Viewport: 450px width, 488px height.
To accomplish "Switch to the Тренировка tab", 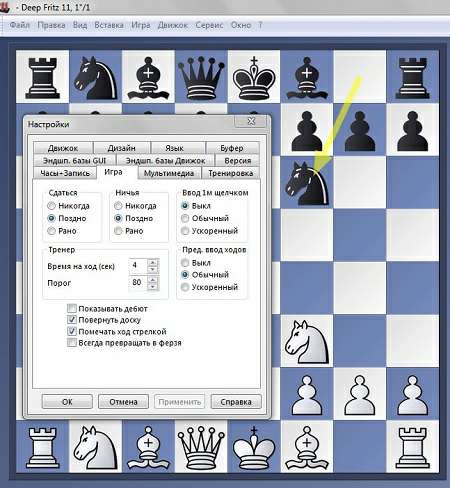I will point(231,173).
